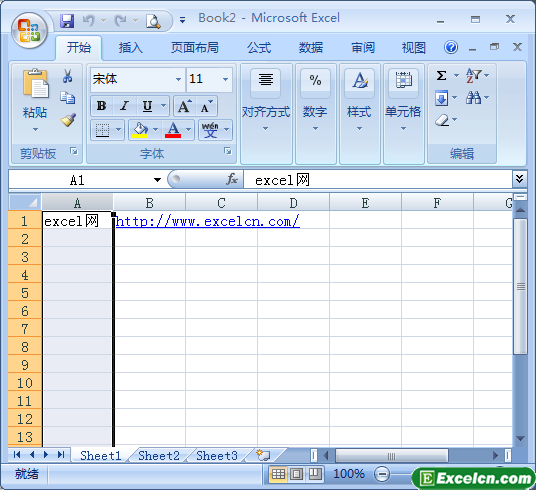Click the Format Painter brush icon
The width and height of the screenshot is (536, 490).
pyautogui.click(x=68, y=120)
